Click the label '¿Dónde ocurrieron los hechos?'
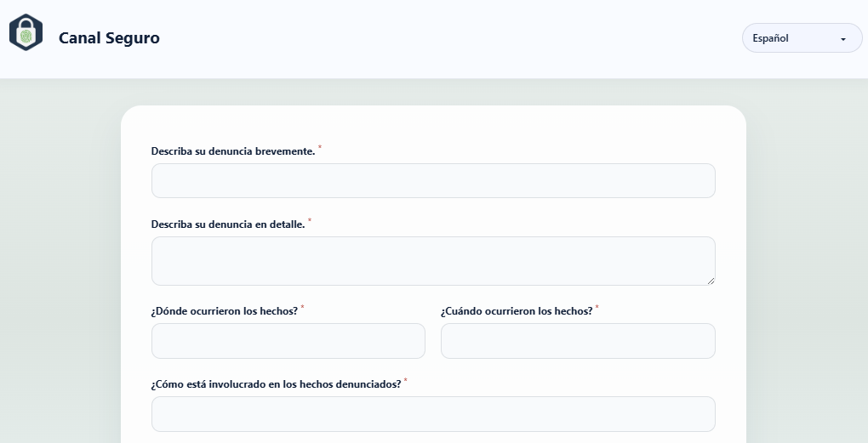Image resolution: width=868 pixels, height=443 pixels. 224,311
